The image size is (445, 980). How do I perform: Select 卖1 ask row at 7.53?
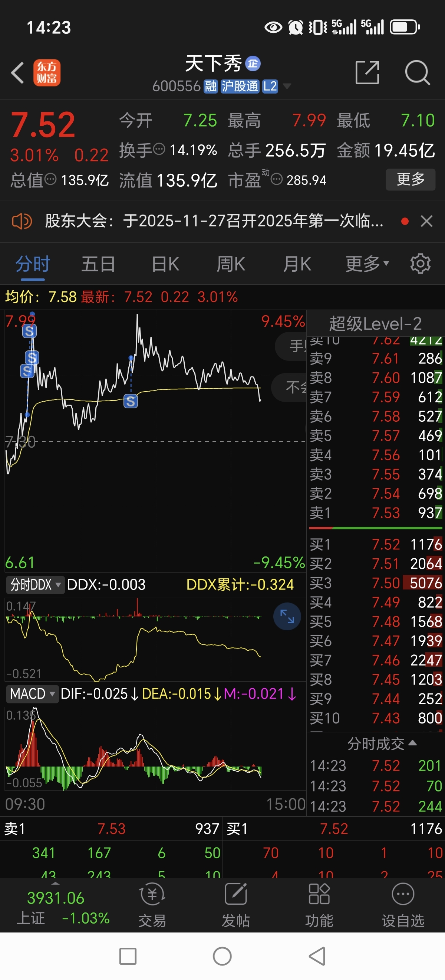tap(375, 513)
